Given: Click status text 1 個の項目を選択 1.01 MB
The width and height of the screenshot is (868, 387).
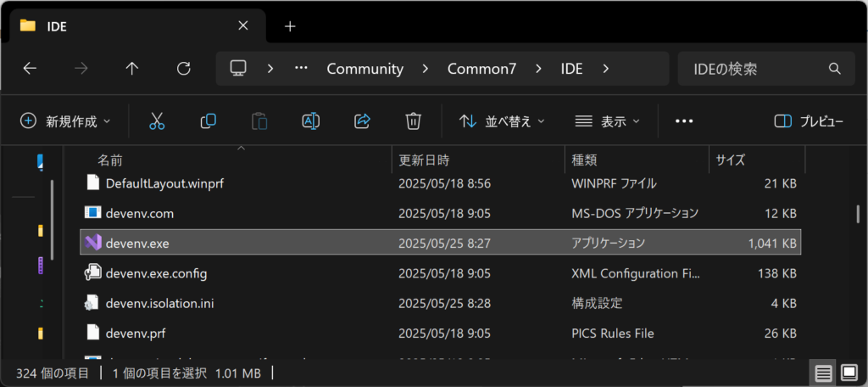Looking at the screenshot, I should 186,373.
